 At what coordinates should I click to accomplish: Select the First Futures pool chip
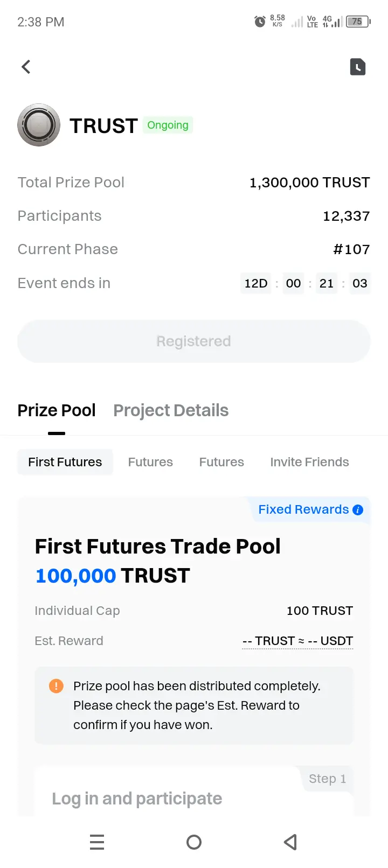click(65, 462)
